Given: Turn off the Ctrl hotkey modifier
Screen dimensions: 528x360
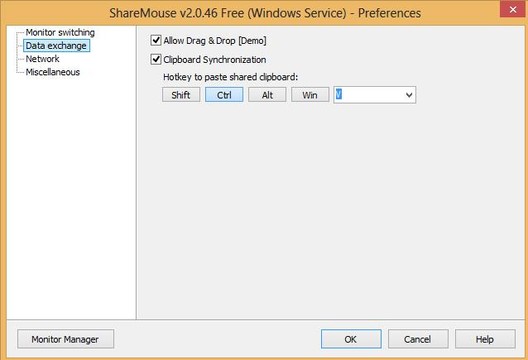Looking at the screenshot, I should pos(224,95).
